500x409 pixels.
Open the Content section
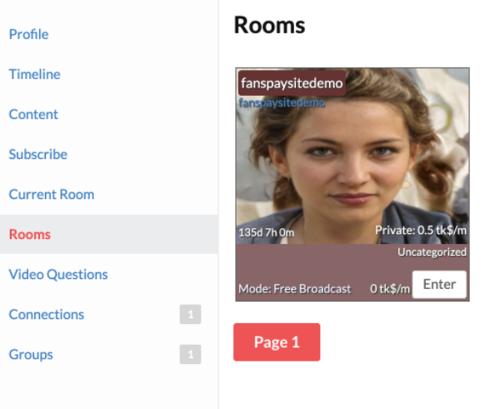(33, 114)
